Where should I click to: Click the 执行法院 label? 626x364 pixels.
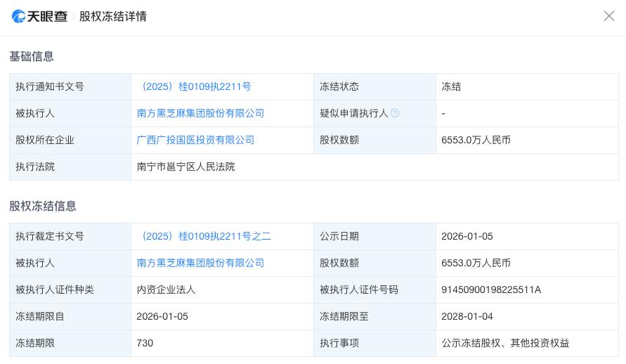point(35,167)
